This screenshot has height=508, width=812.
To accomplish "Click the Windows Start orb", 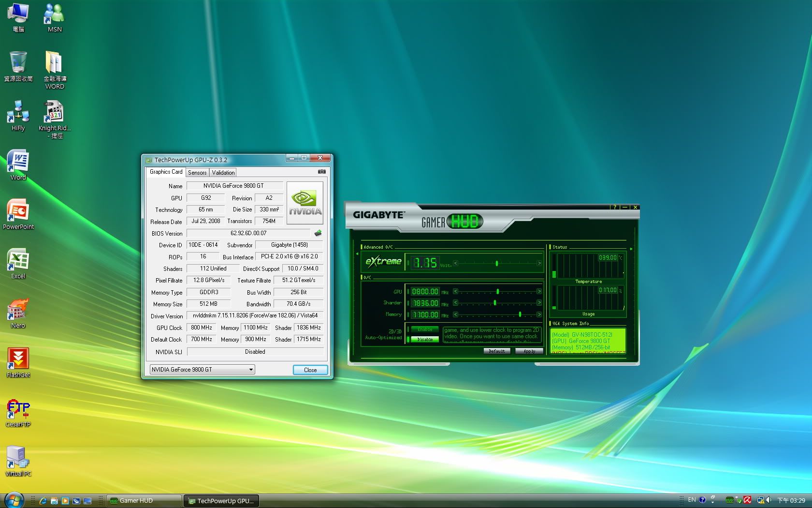I will click(x=14, y=500).
